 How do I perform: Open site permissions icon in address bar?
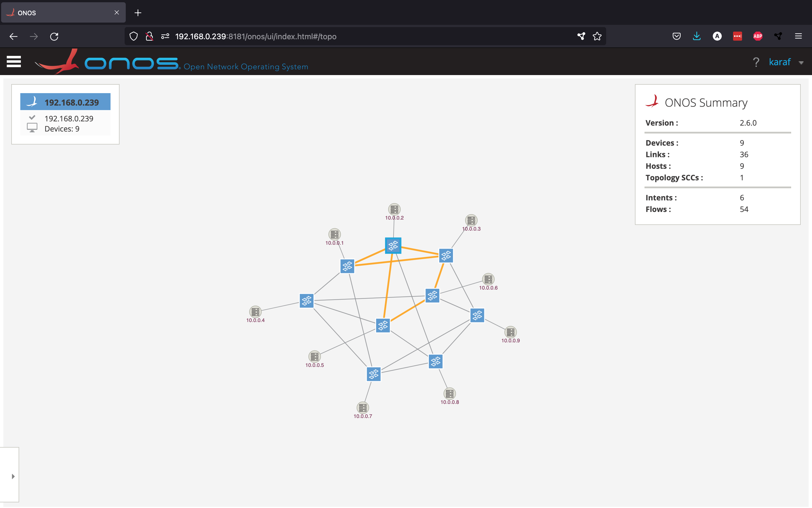(x=165, y=36)
